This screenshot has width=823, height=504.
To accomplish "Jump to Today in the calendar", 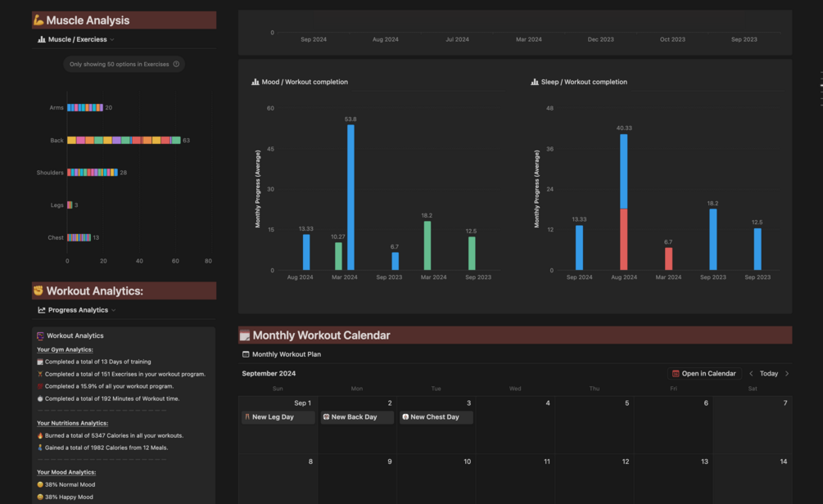I will 768,373.
